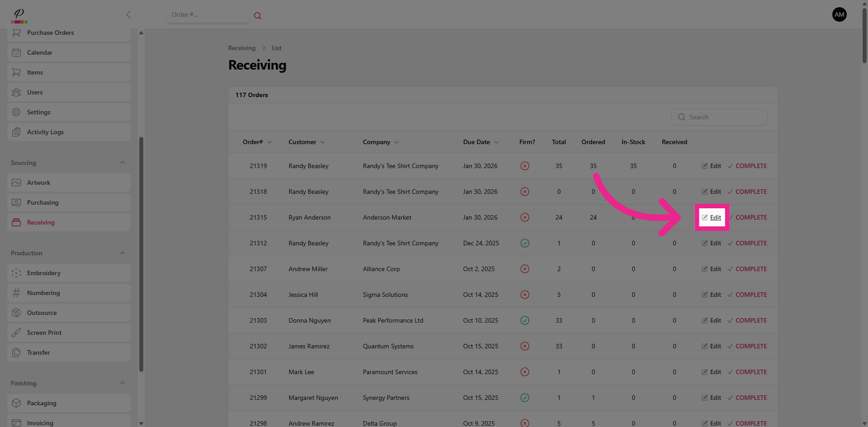Sort by the Due Date column chevron
The width and height of the screenshot is (868, 427).
point(496,142)
